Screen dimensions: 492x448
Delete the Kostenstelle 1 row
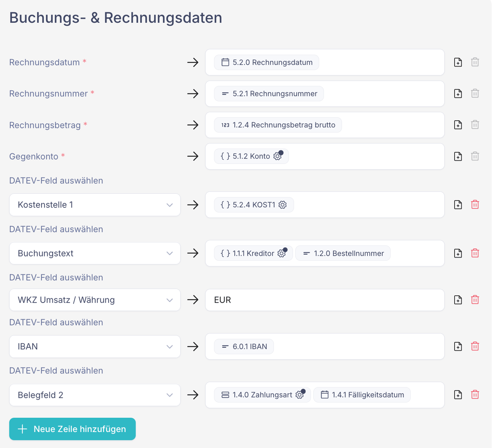[x=475, y=205]
